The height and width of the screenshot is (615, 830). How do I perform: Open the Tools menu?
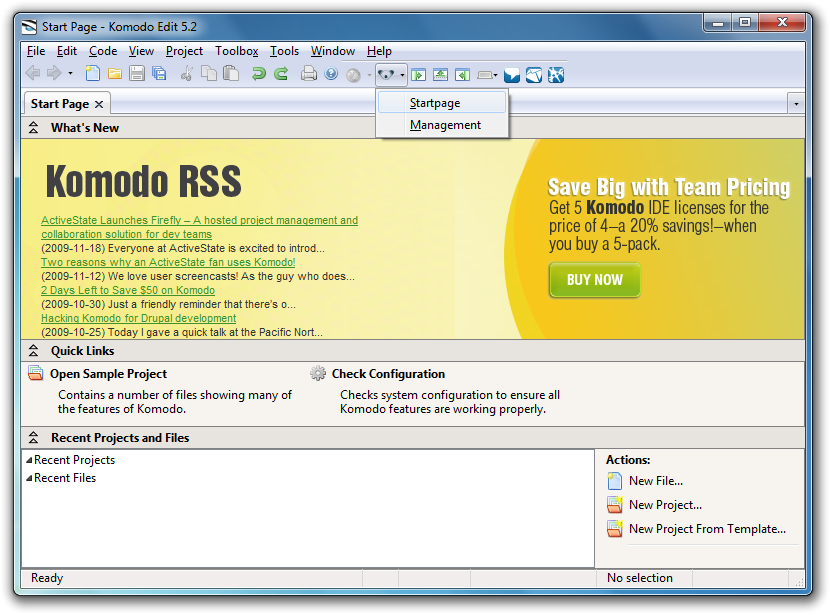click(284, 51)
